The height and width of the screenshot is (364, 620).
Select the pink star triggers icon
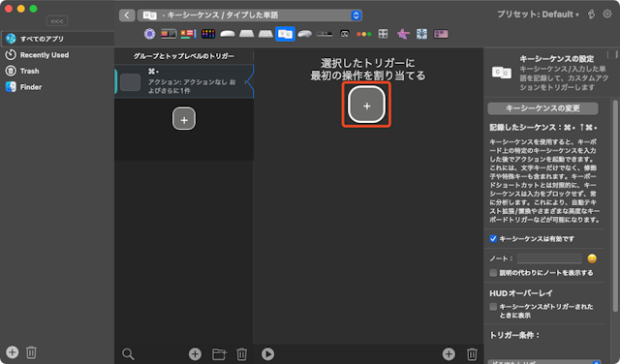[403, 34]
